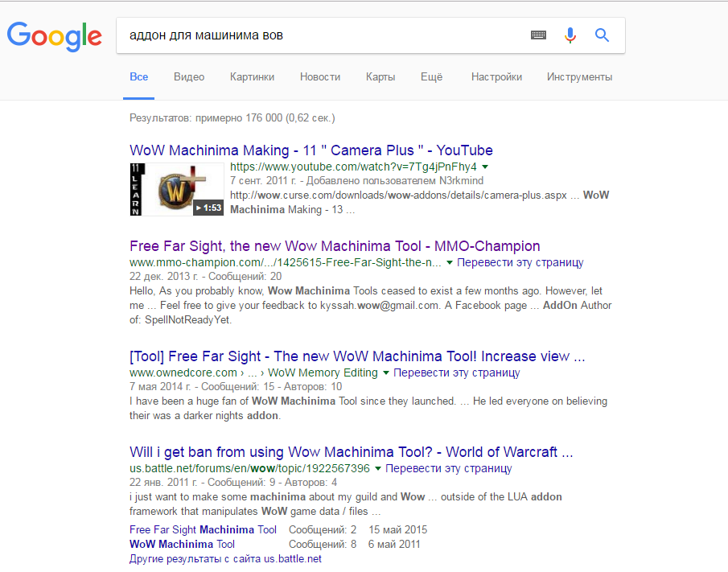Open [Tool] Free Far Sight ownedcore result
This screenshot has height=572, width=728.
(x=357, y=356)
